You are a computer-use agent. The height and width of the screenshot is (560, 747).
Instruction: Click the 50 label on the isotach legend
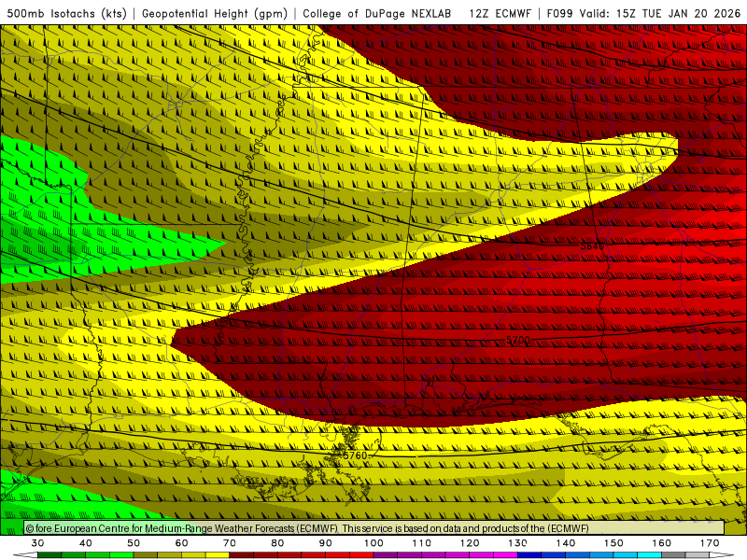pos(134,543)
